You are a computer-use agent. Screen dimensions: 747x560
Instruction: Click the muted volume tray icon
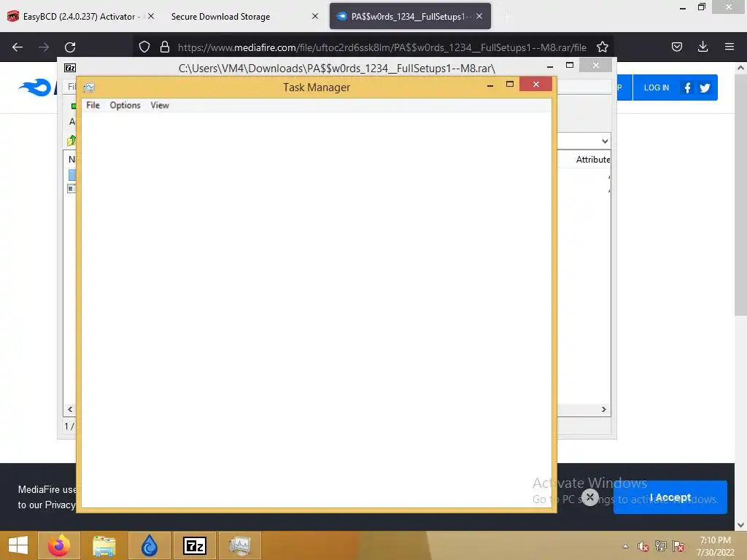point(643,546)
